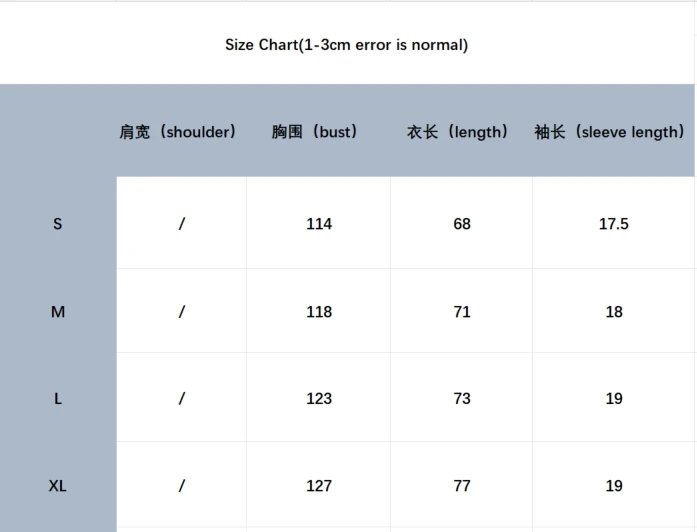Select the sleeve length 18 cell
697x532 pixels.
613,311
